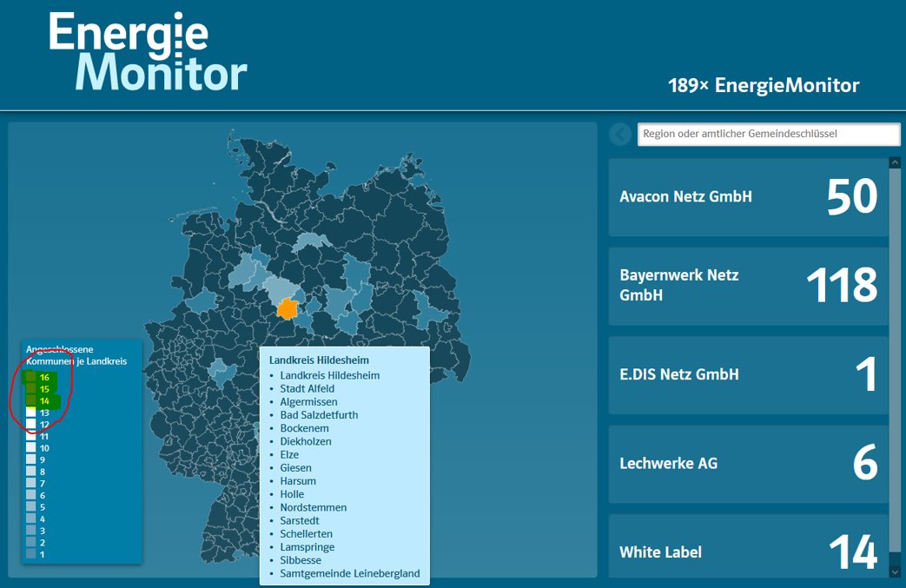Select the Bayernwerk Netz GmbH card

pyautogui.click(x=748, y=286)
